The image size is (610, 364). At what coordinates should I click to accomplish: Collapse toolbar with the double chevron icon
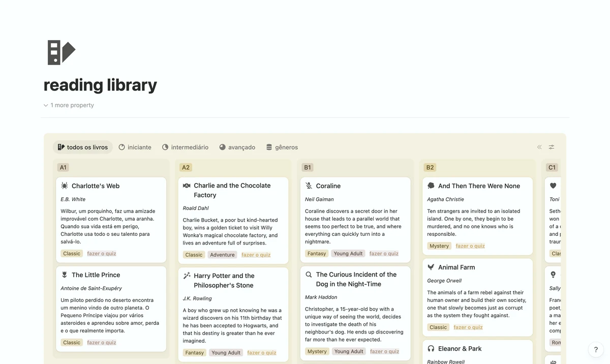[x=539, y=147]
